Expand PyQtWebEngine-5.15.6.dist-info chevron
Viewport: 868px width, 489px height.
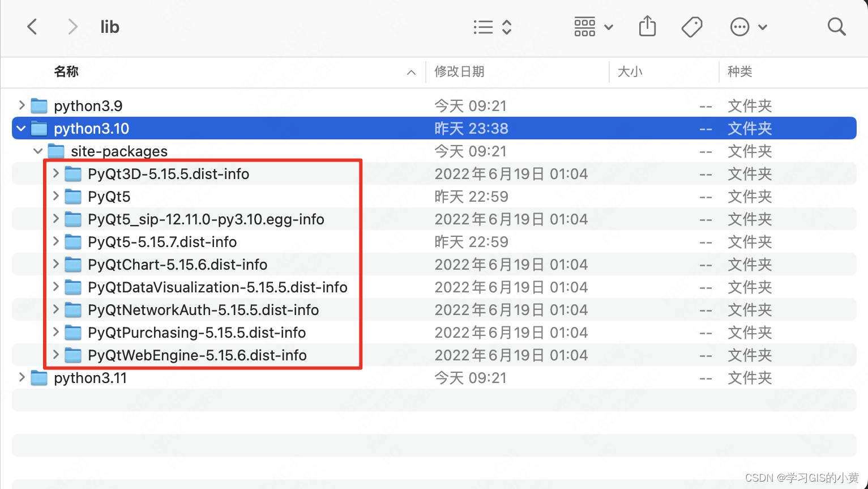coord(55,355)
